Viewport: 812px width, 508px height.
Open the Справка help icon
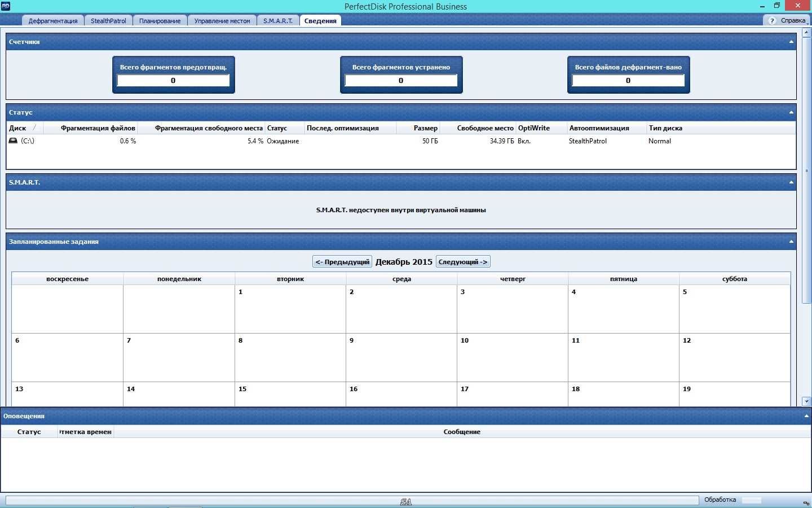tap(773, 20)
